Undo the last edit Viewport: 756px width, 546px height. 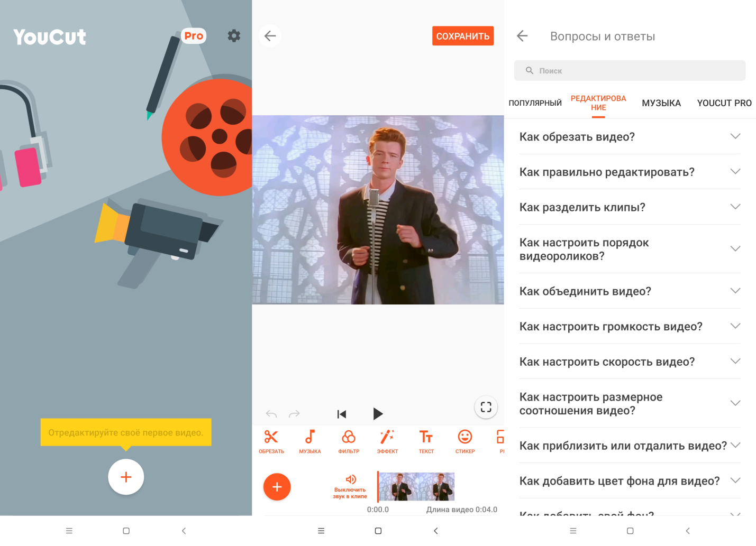click(x=271, y=414)
